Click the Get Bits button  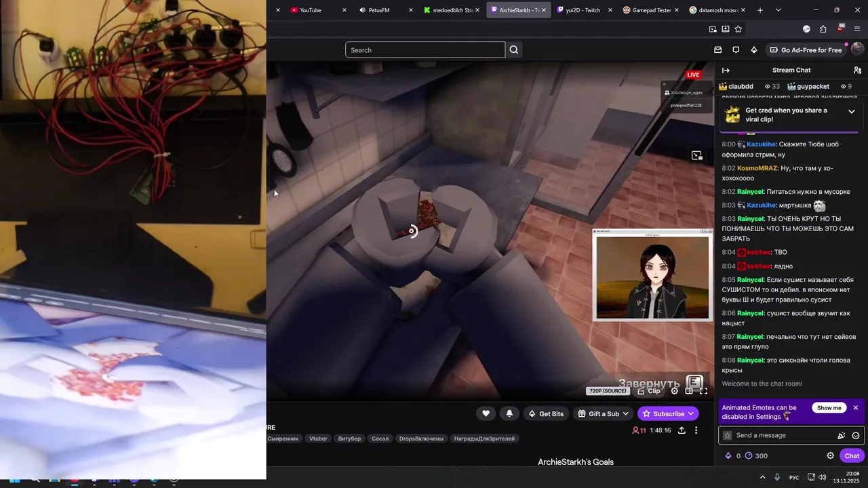(546, 413)
